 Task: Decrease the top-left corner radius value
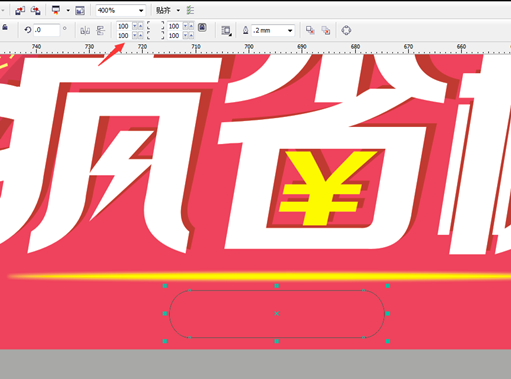135,26
